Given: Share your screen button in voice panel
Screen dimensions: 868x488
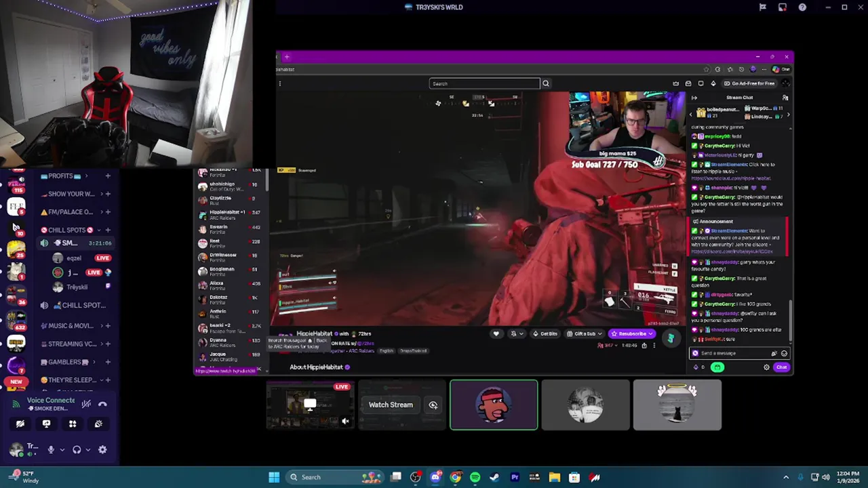Looking at the screenshot, I should point(46,424).
